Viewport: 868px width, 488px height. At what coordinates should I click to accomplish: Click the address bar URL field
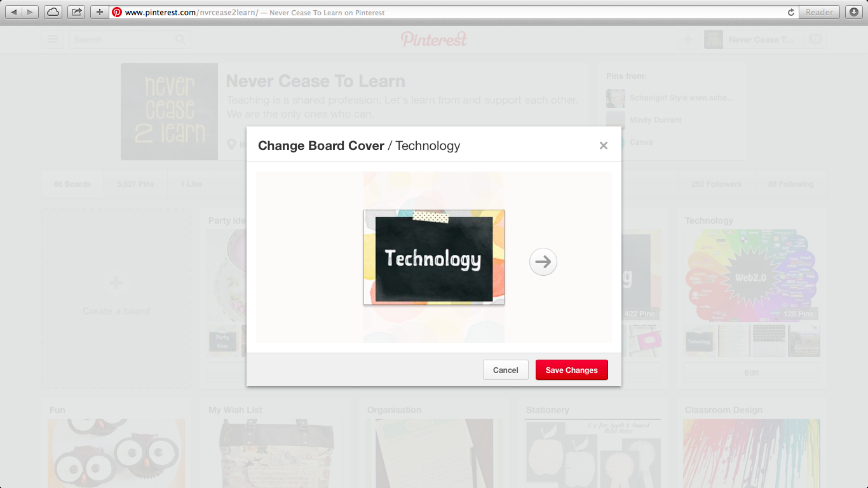pos(454,12)
